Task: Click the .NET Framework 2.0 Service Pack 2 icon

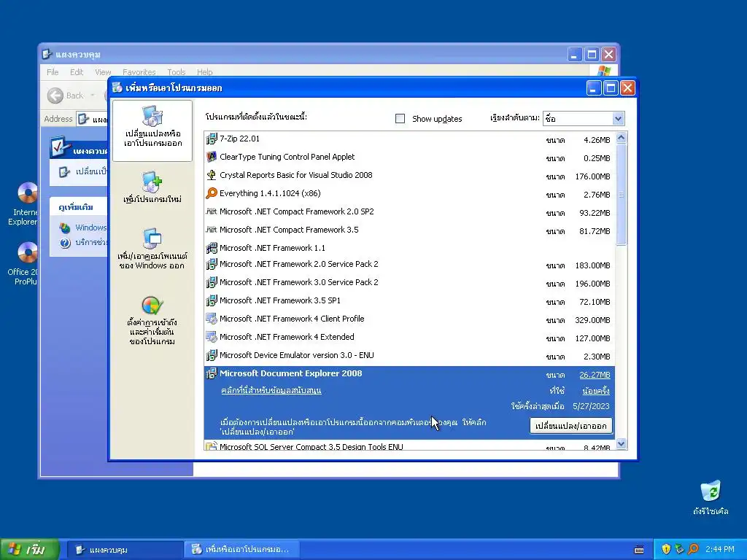Action: 212,264
